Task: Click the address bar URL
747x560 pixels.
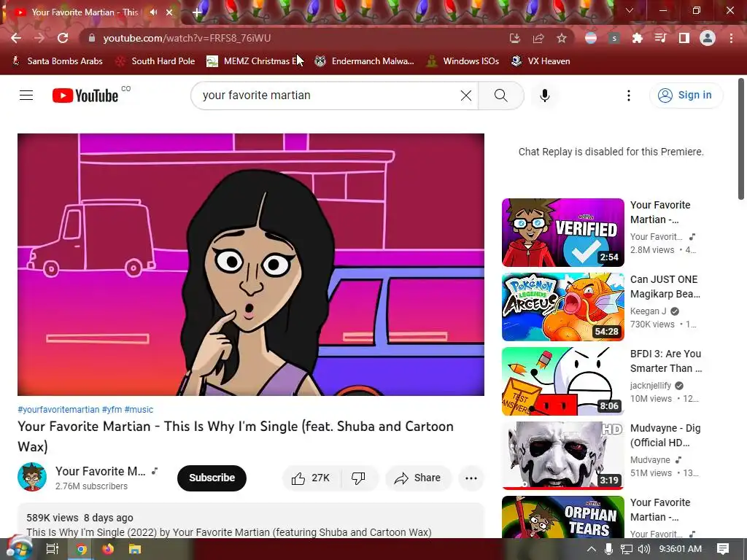Action: point(187,38)
